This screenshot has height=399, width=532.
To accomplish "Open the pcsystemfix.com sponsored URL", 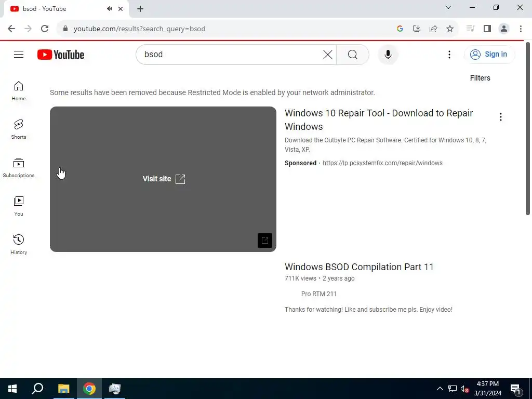I will pyautogui.click(x=382, y=163).
